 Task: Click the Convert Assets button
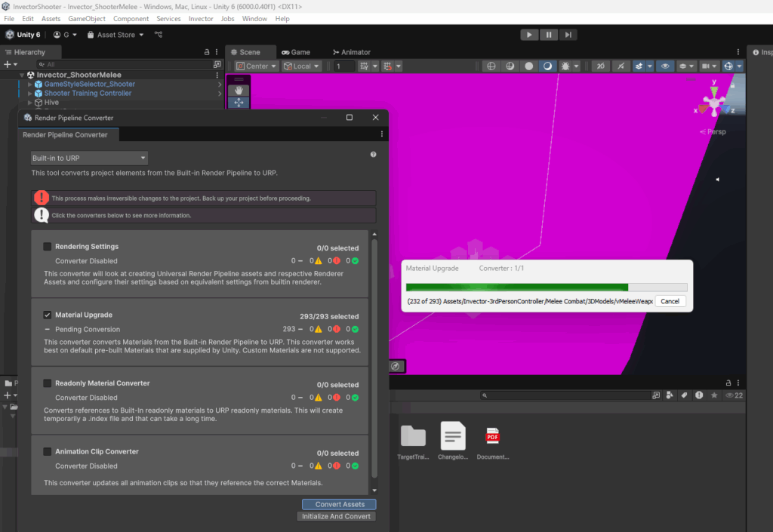339,504
